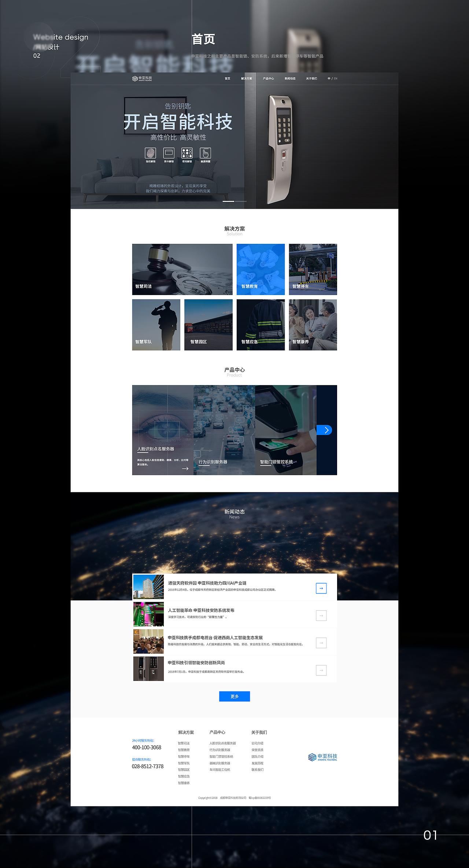
Task: Click the arrow for the 成都电视台 news item
Action: pyautogui.click(x=321, y=643)
